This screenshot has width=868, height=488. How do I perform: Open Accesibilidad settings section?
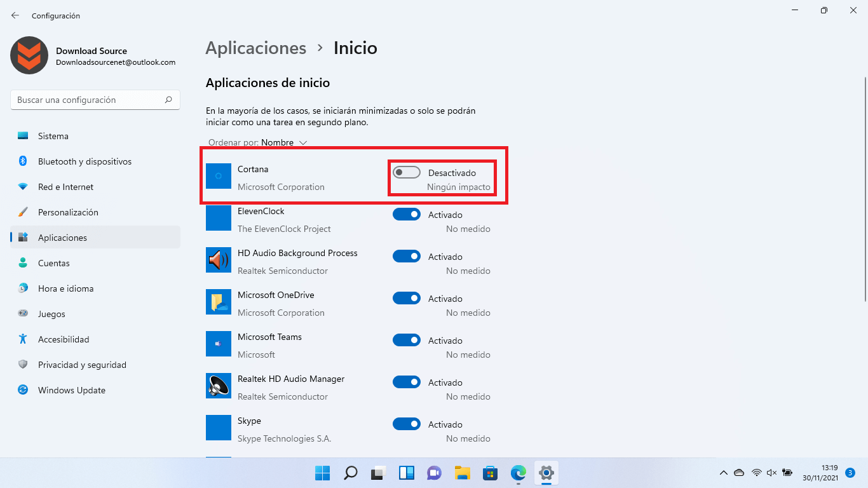point(95,339)
